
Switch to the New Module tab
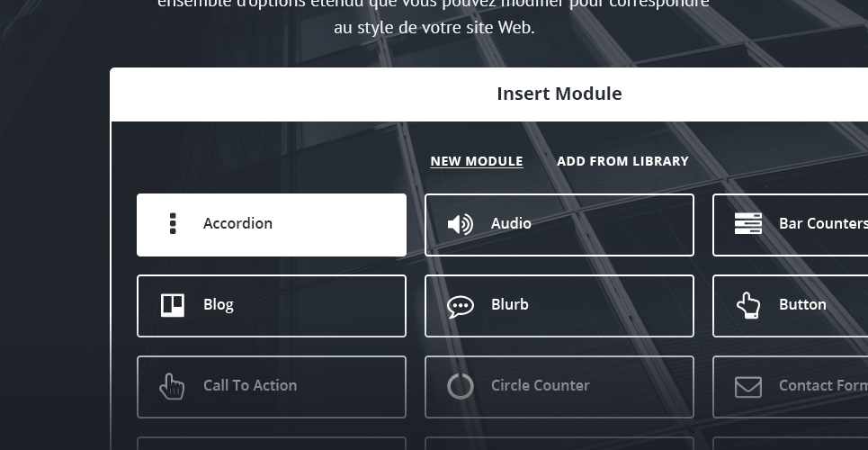tap(477, 161)
